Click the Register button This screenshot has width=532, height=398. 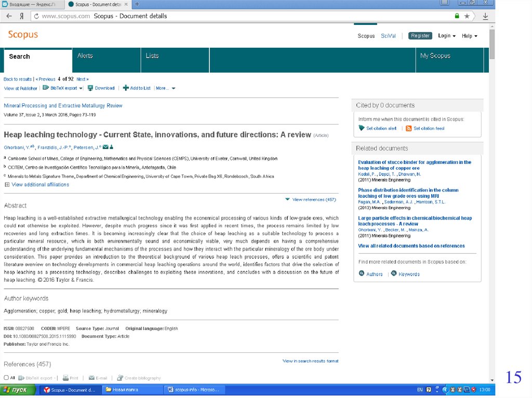[420, 36]
